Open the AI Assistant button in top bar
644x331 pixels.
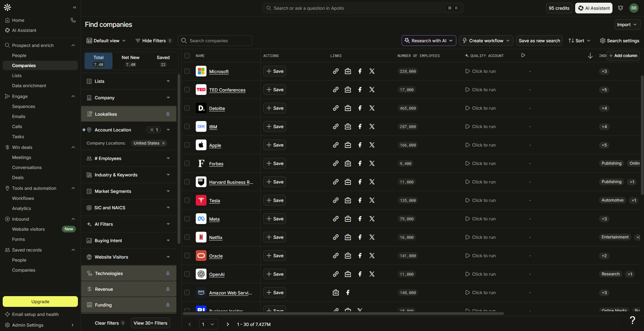pyautogui.click(x=594, y=8)
